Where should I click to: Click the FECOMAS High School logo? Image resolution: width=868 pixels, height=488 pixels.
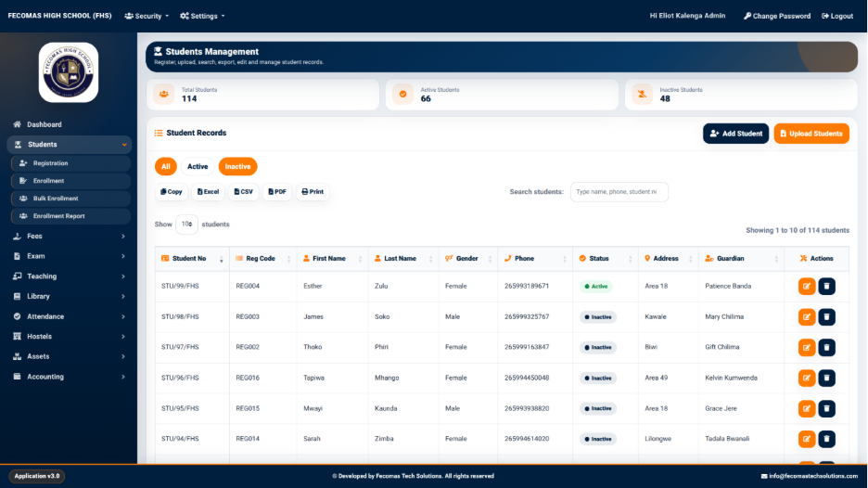click(69, 72)
